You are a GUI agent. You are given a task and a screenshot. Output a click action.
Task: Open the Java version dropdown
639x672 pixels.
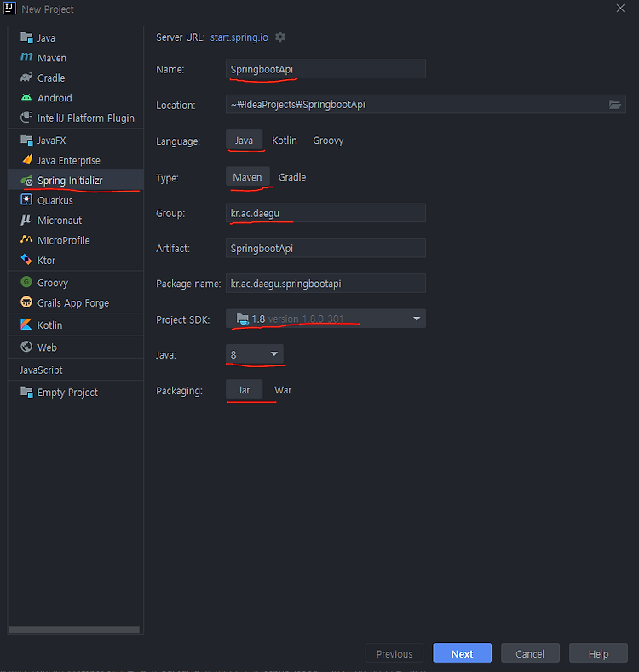point(254,354)
